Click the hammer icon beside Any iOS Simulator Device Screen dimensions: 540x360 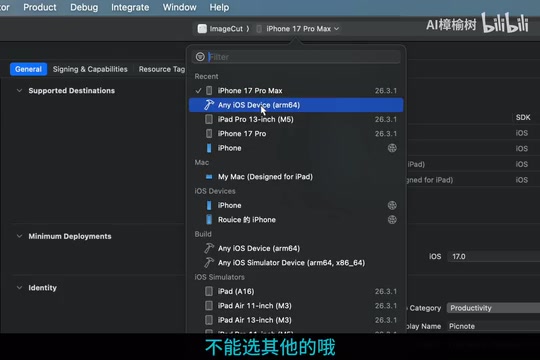(x=209, y=263)
